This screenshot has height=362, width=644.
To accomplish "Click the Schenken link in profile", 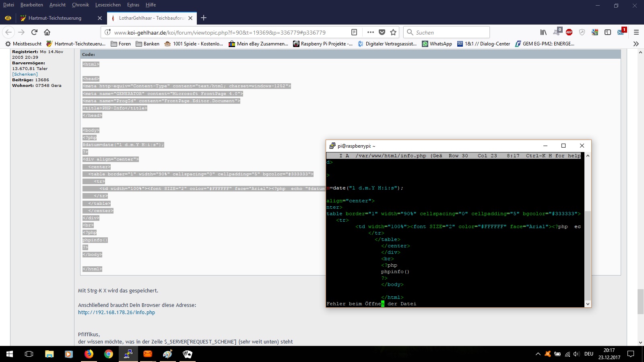I will click(x=25, y=74).
